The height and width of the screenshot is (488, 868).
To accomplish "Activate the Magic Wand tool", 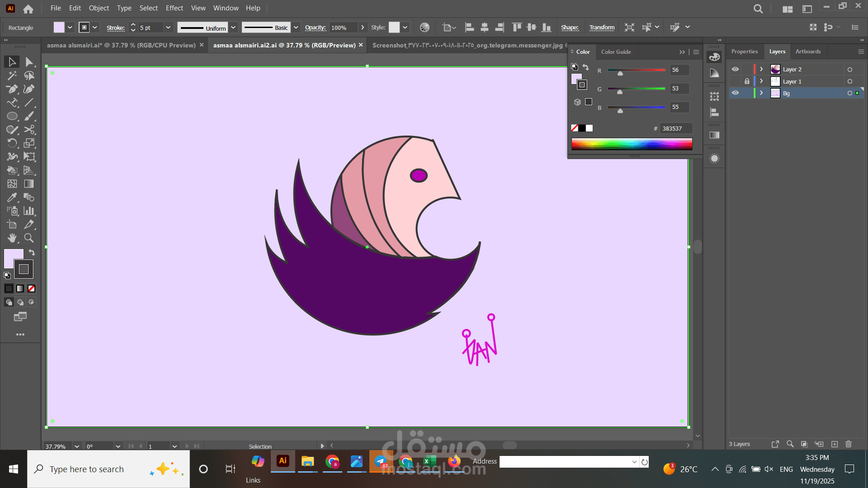I will tap(12, 75).
